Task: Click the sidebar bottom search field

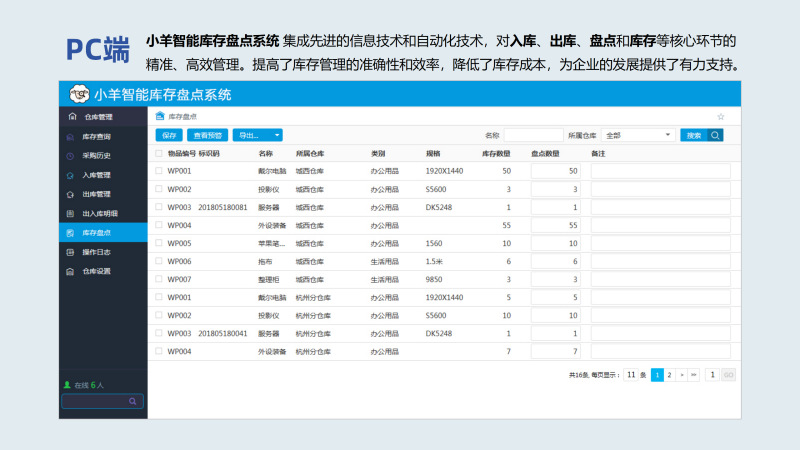Action: (102, 401)
